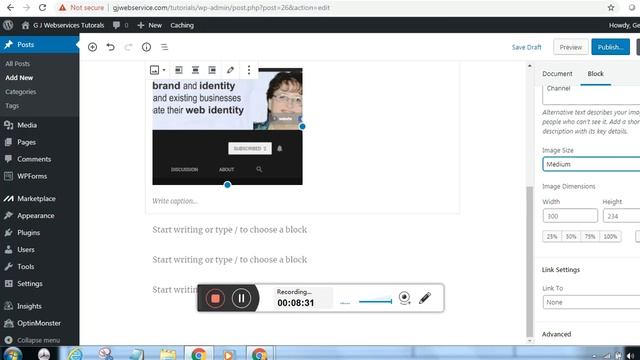The image size is (640, 360).
Task: Click the first empty paragraph block placeholder
Action: point(229,230)
